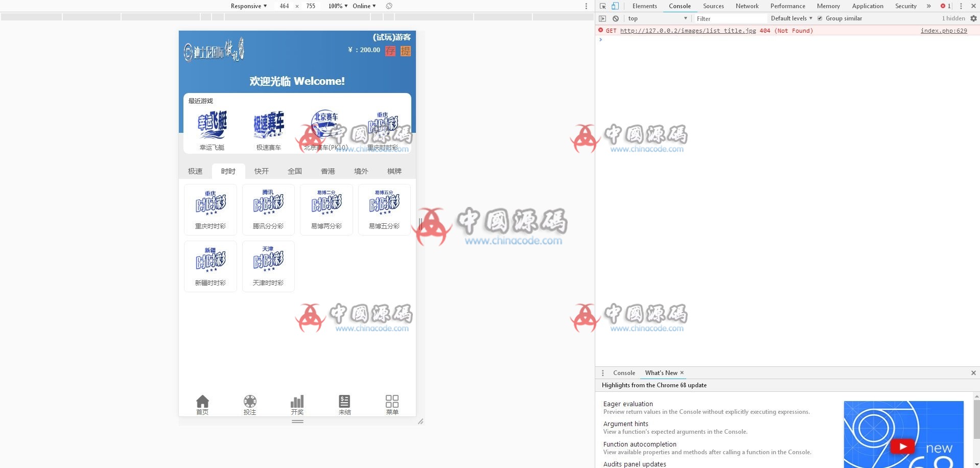Open the list_title.jpg 404 error URL

click(688, 31)
